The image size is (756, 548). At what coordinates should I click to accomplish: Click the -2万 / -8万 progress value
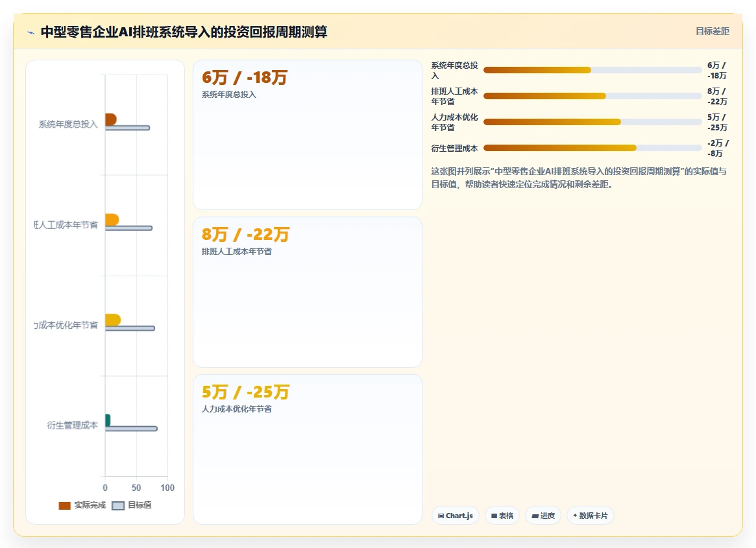718,149
